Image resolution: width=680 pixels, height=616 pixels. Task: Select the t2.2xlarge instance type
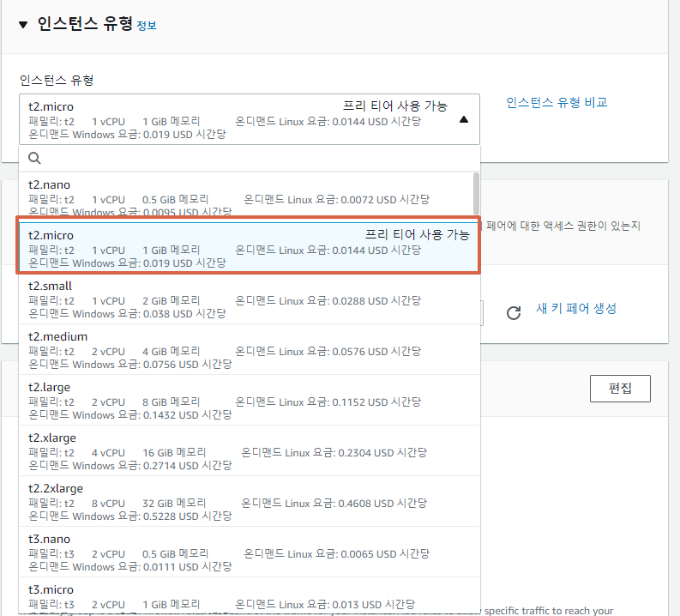point(250,502)
